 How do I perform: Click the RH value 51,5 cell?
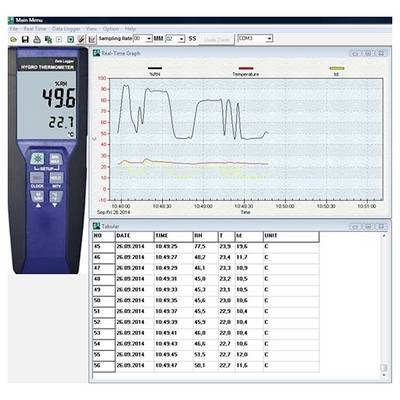click(205, 355)
